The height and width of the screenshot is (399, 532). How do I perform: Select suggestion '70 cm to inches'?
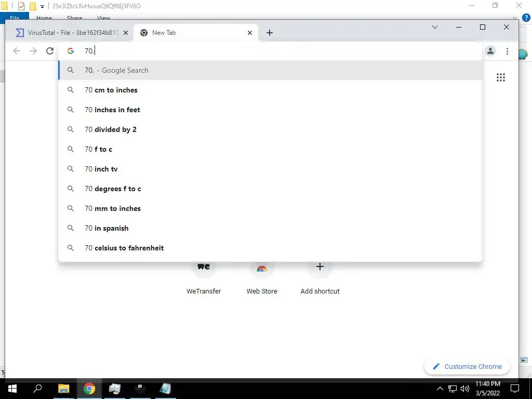tap(270, 90)
